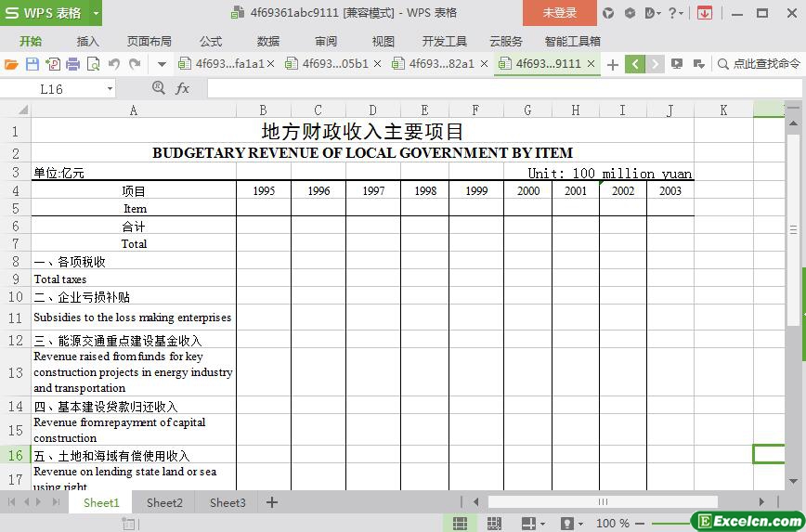Screen dimensions: 806x532
Task: Open file with the folder icon
Action: coord(11,64)
